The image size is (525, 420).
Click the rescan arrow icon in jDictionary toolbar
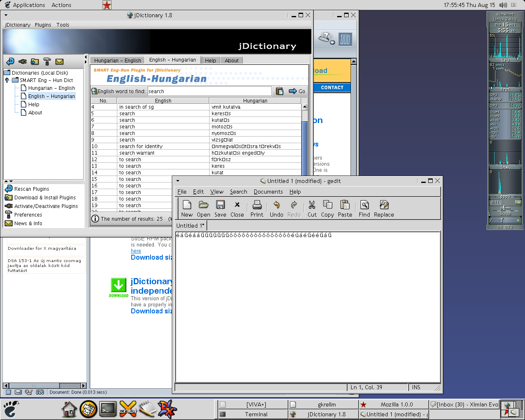coord(10,62)
